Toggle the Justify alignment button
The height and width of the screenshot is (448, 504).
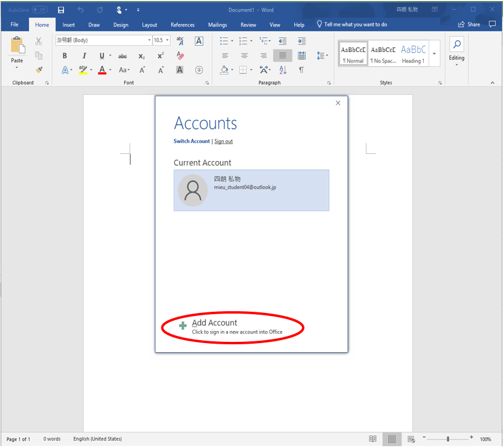pyautogui.click(x=283, y=55)
